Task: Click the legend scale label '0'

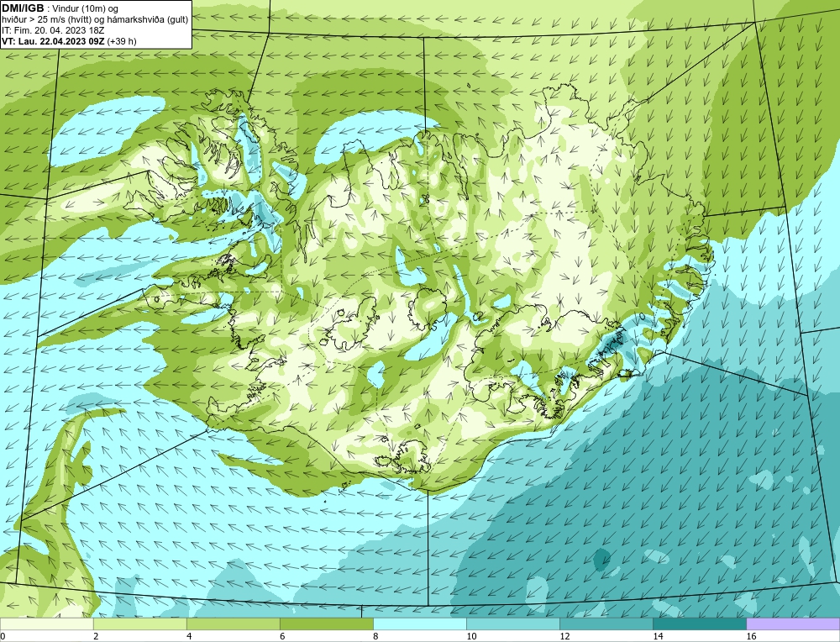Action: (3, 636)
